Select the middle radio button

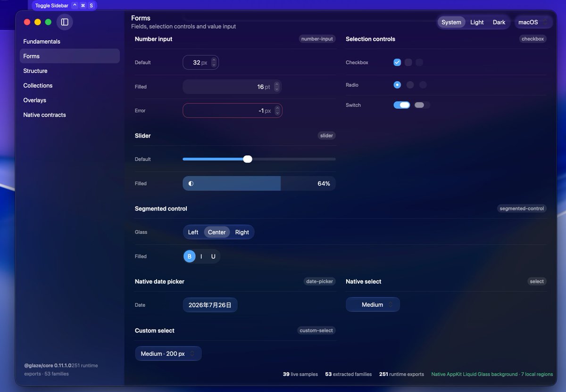coord(410,85)
